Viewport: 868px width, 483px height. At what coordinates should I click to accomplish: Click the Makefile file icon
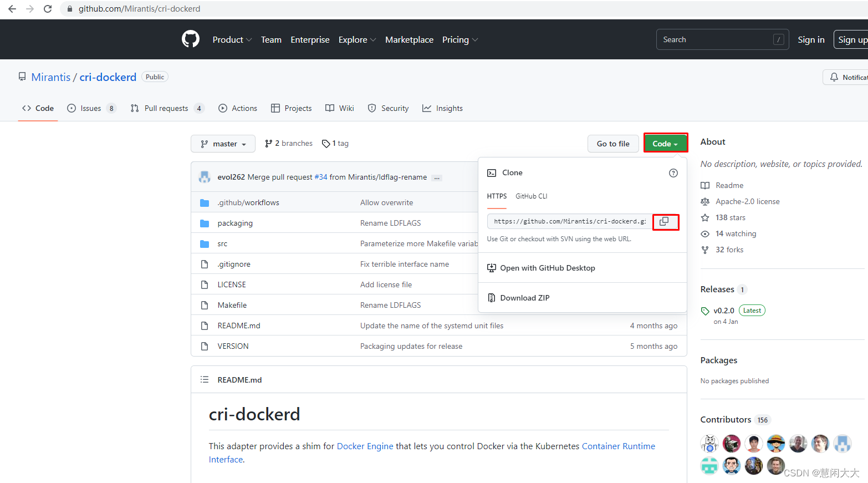coord(205,306)
